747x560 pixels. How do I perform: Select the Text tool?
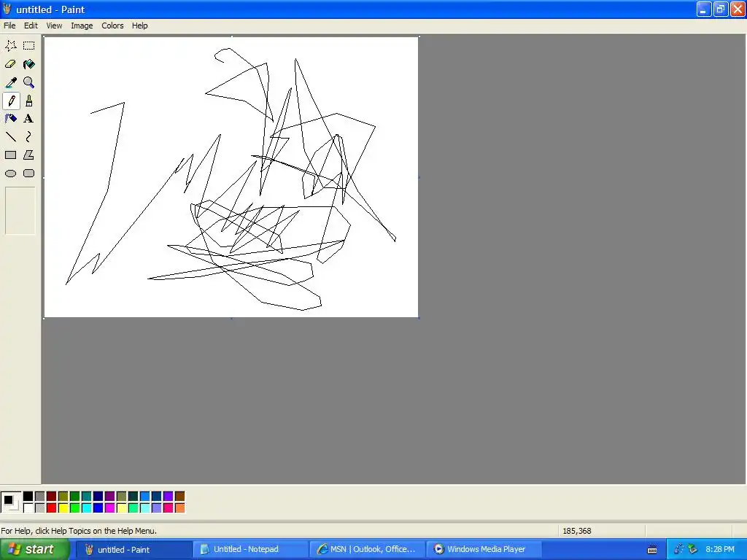[x=29, y=119]
